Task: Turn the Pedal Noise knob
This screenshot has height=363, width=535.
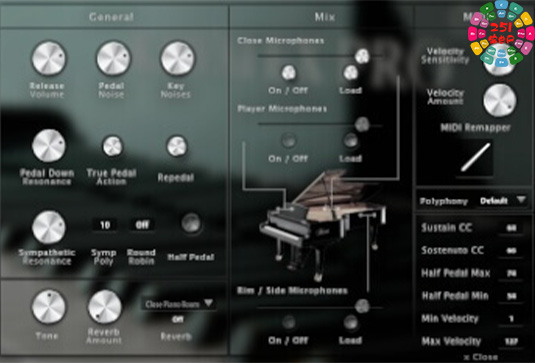Action: point(113,58)
